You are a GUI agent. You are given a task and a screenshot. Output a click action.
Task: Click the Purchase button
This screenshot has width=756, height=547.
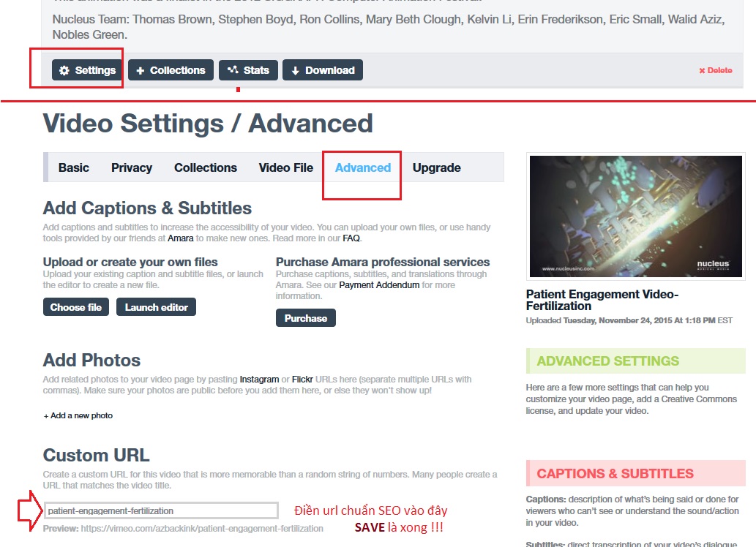coord(306,318)
